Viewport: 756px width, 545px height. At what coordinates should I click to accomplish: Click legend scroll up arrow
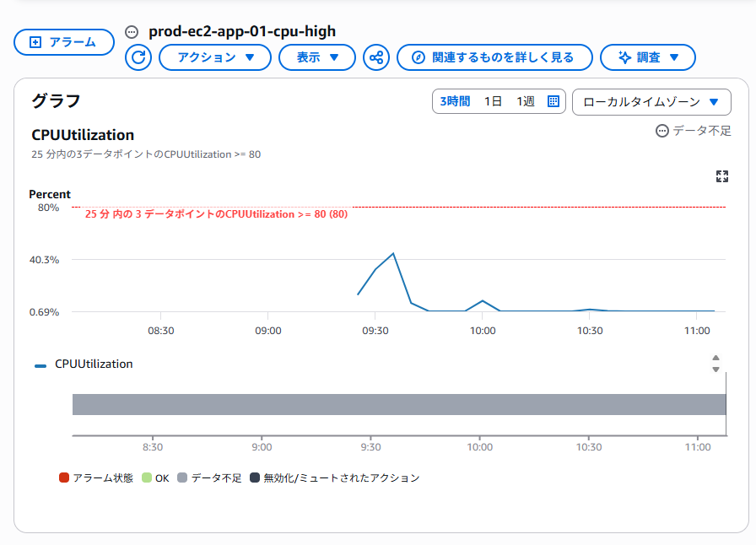(x=715, y=358)
